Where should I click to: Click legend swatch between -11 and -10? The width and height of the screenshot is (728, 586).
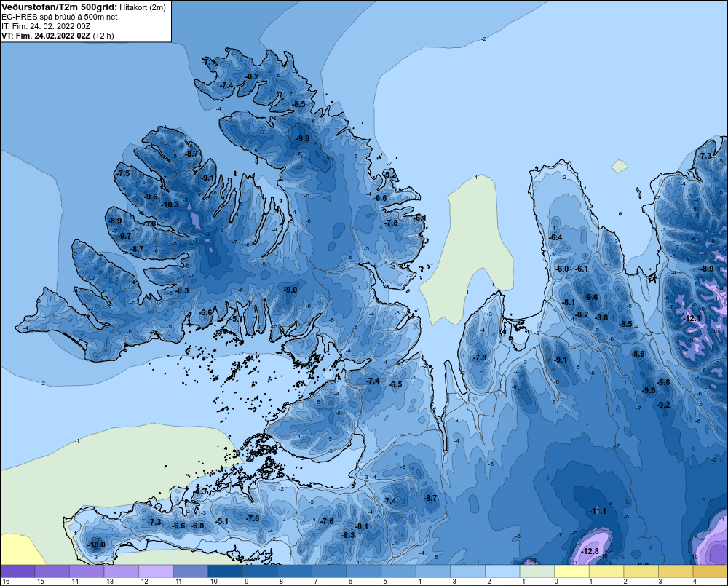tap(190, 571)
